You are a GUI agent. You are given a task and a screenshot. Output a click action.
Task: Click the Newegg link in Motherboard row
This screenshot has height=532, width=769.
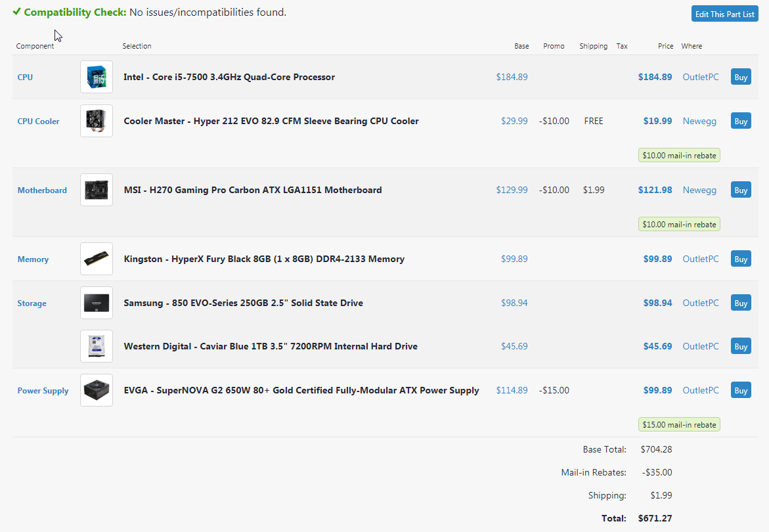(699, 190)
